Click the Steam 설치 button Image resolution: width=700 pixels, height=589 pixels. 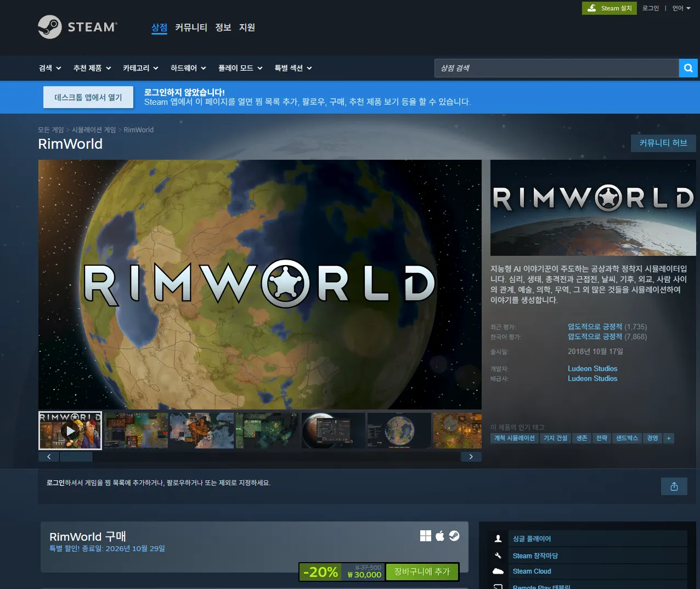[609, 8]
